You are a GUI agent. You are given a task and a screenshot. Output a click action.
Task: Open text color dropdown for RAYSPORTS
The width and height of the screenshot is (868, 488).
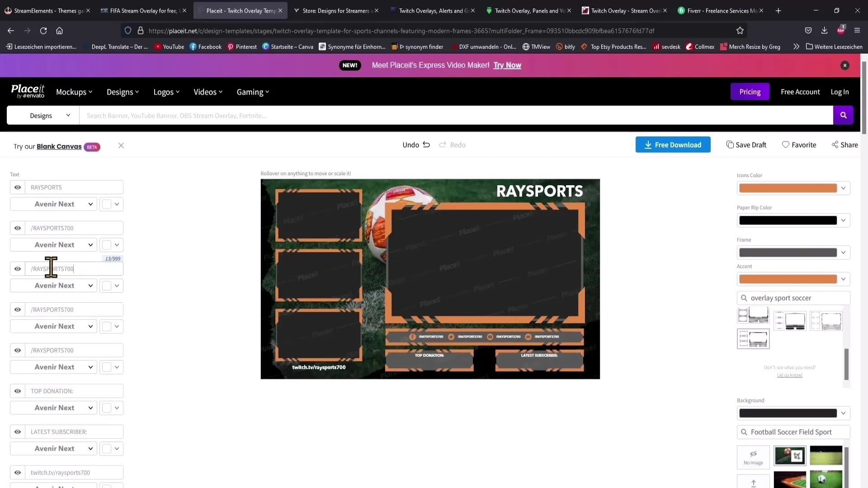coord(111,204)
